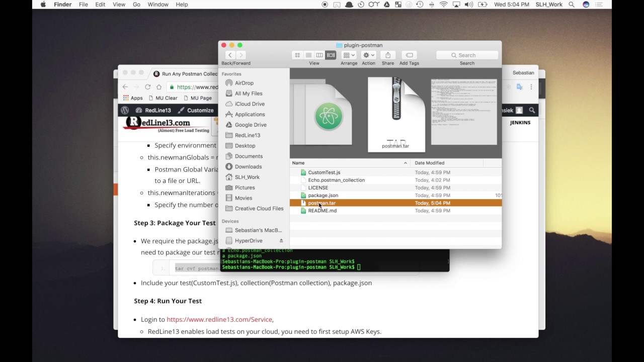Click the Add Tags toolbar button
644x362 pixels.
tap(409, 55)
